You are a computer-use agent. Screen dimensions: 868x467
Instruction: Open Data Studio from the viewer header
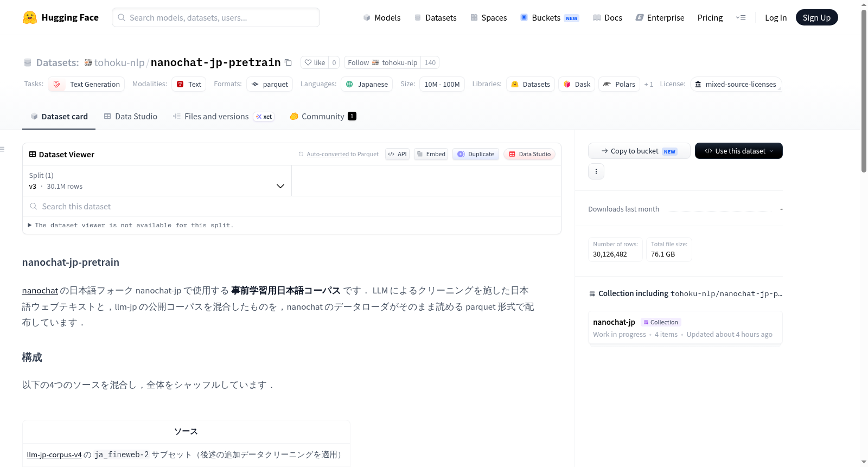click(529, 154)
